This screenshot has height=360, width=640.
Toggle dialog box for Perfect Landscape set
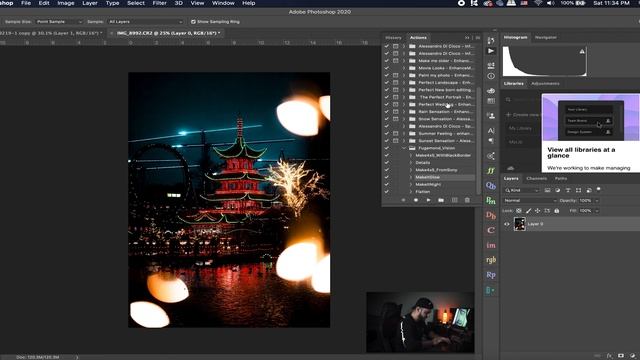click(x=396, y=82)
